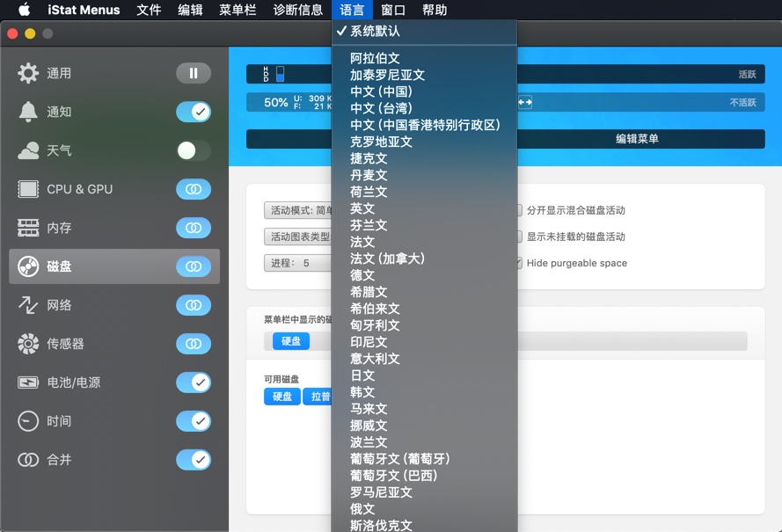Toggle the 磁盘 (Disks) menu bar switch

pyautogui.click(x=193, y=266)
